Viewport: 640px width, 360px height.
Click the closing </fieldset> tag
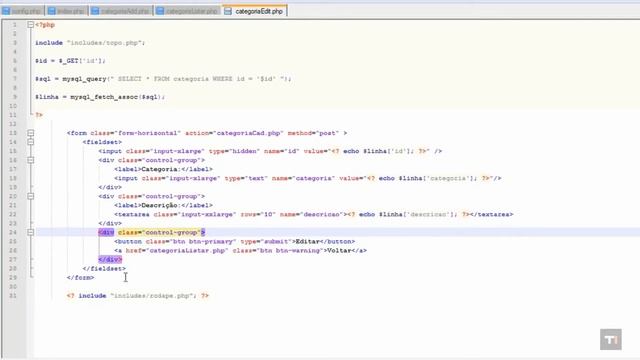tap(104, 269)
